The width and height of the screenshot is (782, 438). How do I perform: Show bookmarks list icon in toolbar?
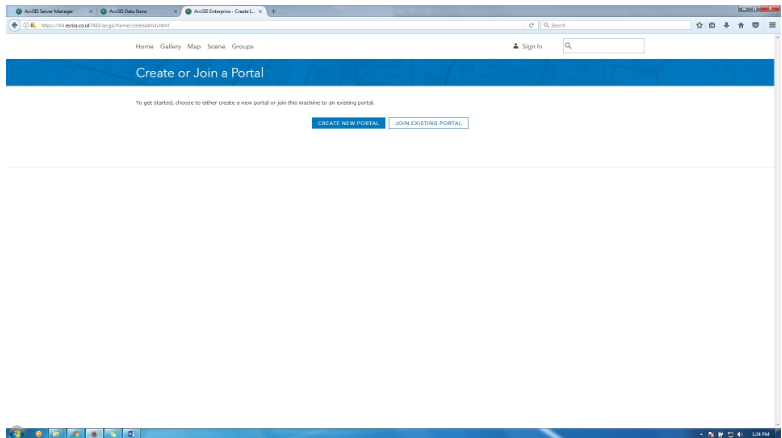[712, 25]
